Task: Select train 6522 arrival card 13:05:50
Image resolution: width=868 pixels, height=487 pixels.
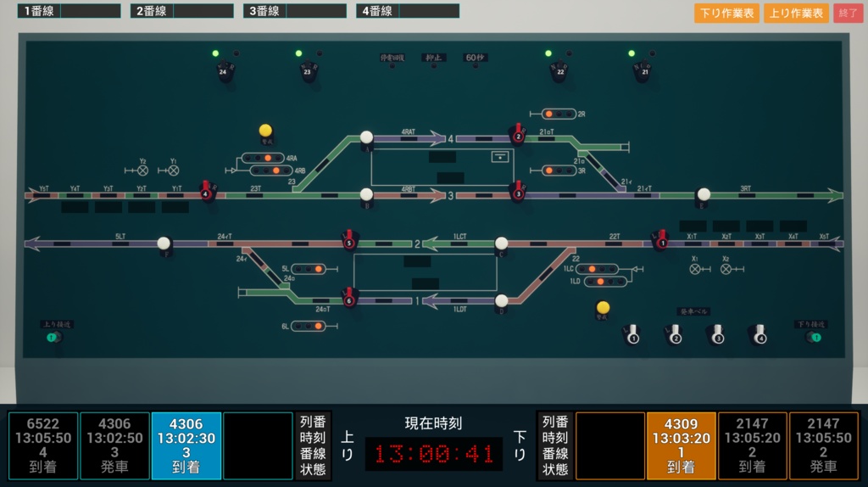Action: pyautogui.click(x=43, y=445)
